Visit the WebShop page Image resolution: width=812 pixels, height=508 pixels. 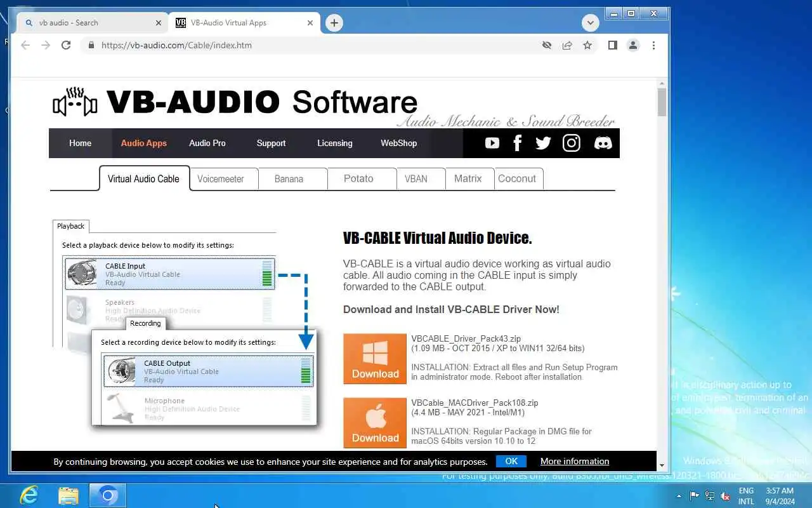pos(398,143)
